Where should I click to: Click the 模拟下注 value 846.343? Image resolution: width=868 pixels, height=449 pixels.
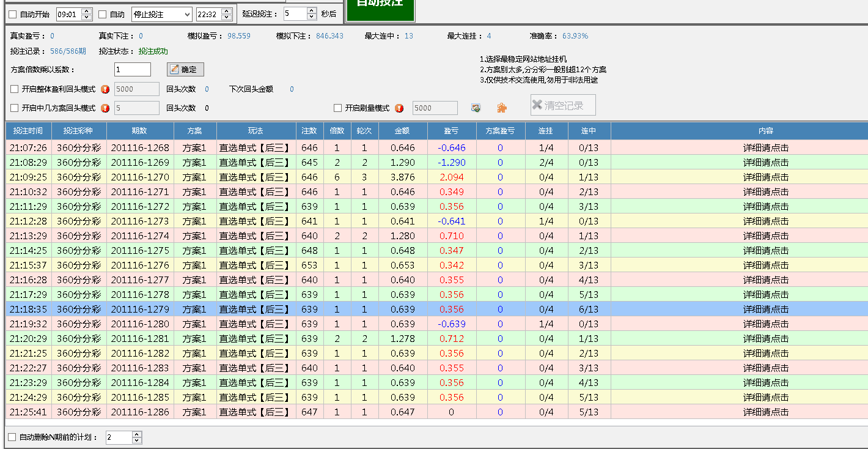coord(330,36)
